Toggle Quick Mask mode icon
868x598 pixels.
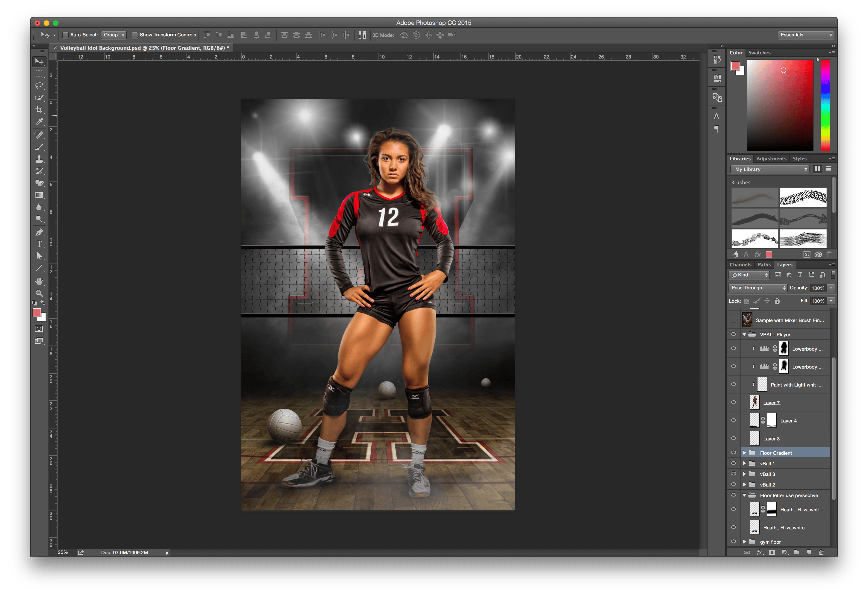39,329
